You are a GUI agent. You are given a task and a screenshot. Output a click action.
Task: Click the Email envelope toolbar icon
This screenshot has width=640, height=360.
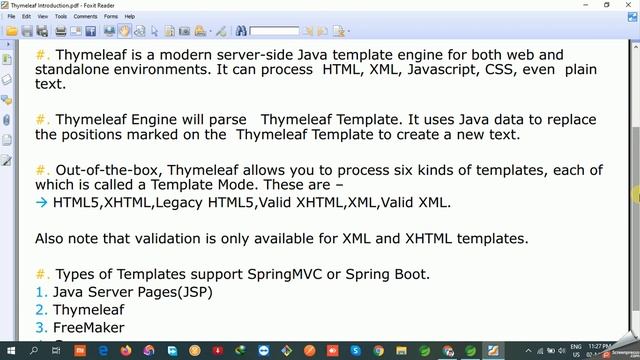coord(76,31)
